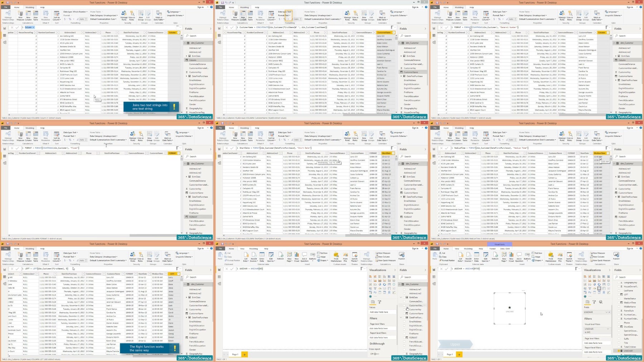Image resolution: width=644 pixels, height=362 pixels.
Task: Collapse dim_Customer table in bottom-middle window
Action: tap(399, 284)
